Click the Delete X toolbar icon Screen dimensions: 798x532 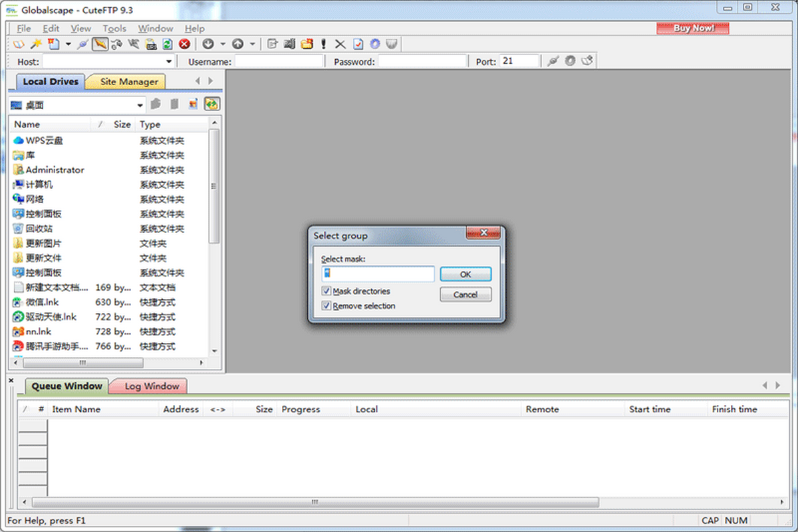340,45
